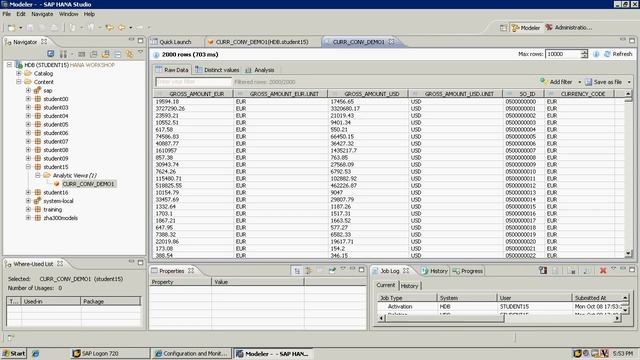Switch to the Distinct values tab

pyautogui.click(x=217, y=70)
